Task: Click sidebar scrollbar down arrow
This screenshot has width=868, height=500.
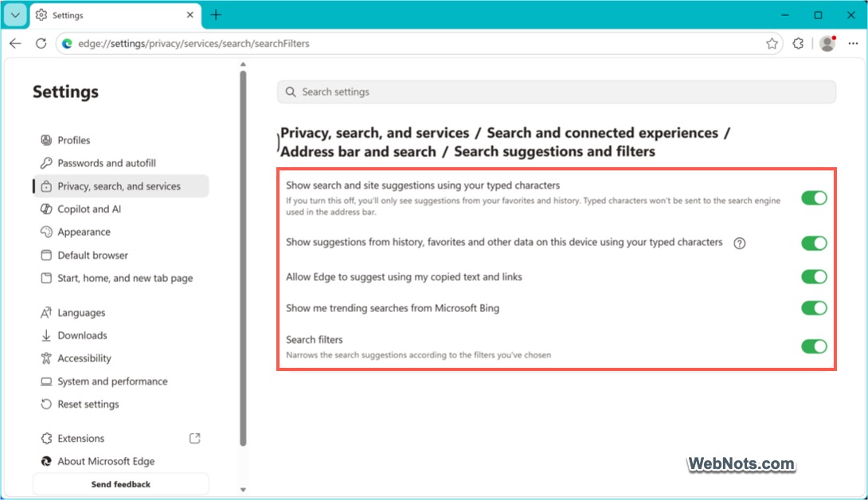Action: pyautogui.click(x=243, y=490)
